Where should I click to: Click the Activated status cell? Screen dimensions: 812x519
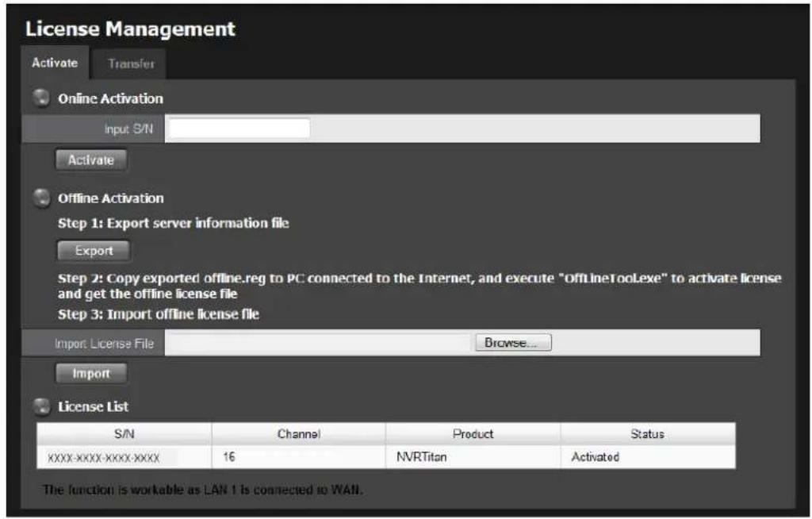click(648, 457)
